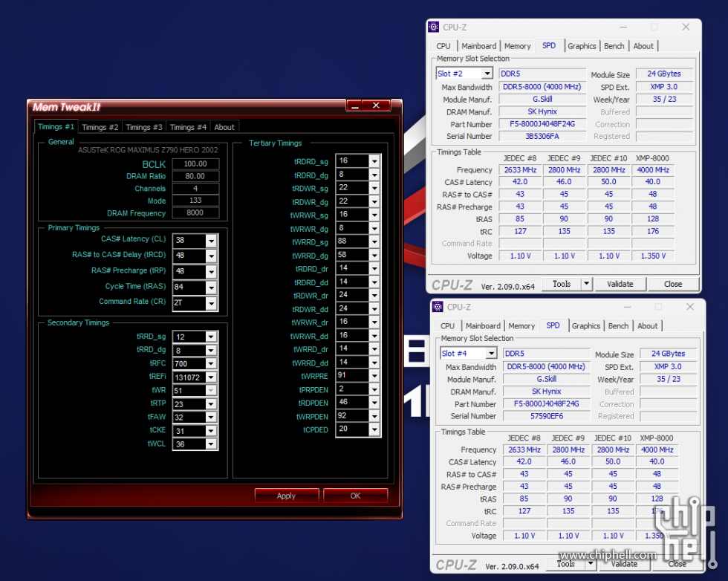728x581 pixels.
Task: Expand the tRTP dropdown
Action: (211, 404)
